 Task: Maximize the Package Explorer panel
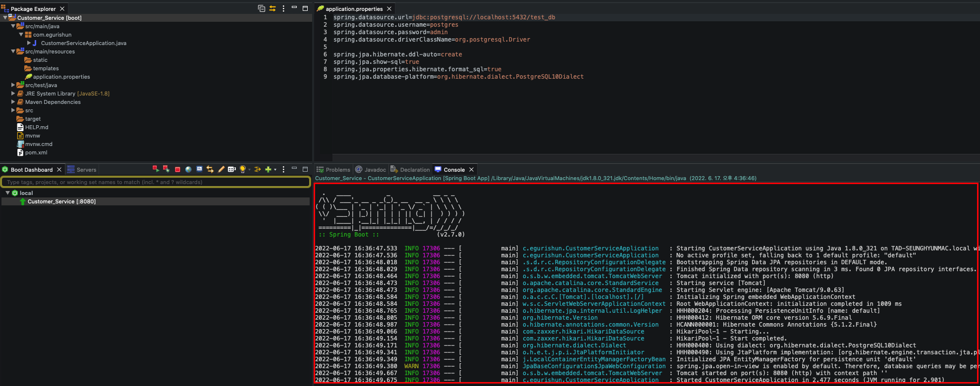[305, 8]
